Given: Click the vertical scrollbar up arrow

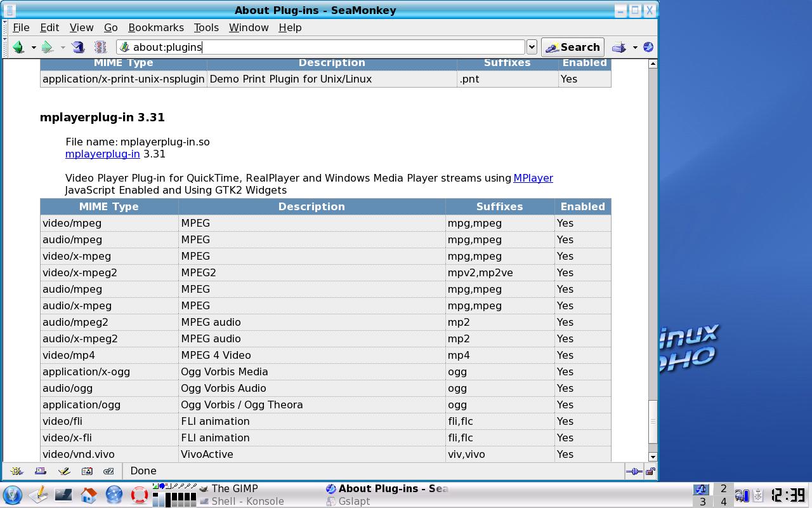Looking at the screenshot, I should coord(653,63).
